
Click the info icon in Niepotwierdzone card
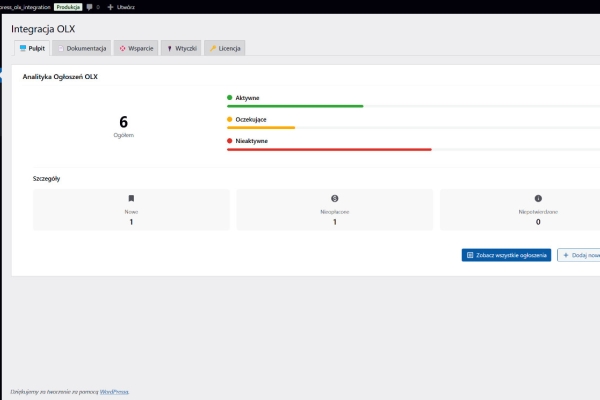click(538, 198)
